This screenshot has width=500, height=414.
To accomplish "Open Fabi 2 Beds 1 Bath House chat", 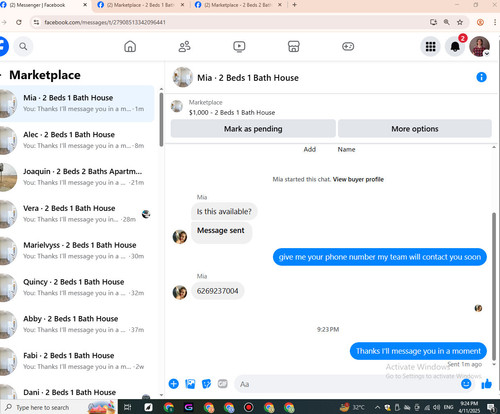I will [x=77, y=361].
